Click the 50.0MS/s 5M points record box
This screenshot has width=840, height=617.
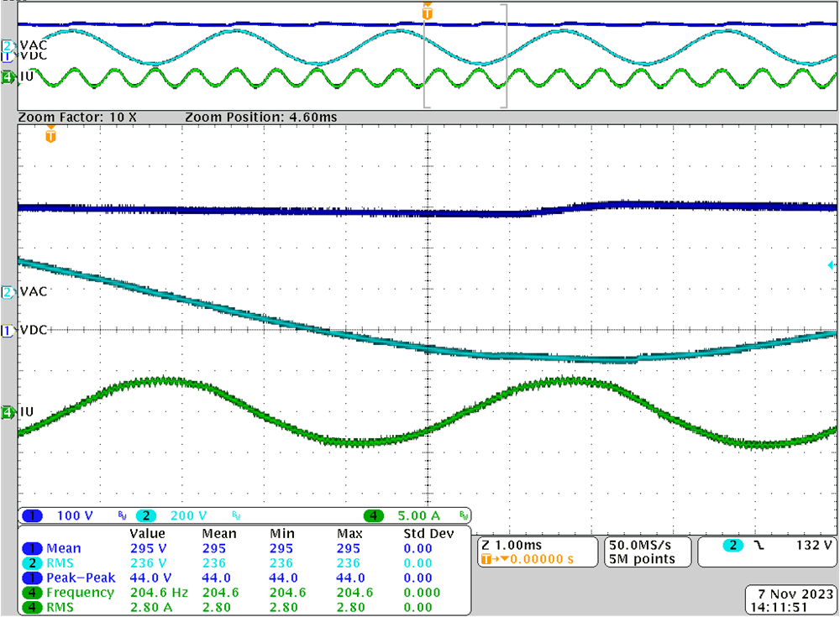(x=647, y=551)
